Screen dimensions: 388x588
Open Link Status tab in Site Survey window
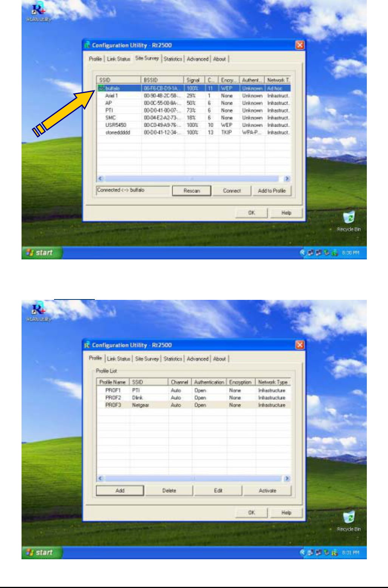coord(119,59)
